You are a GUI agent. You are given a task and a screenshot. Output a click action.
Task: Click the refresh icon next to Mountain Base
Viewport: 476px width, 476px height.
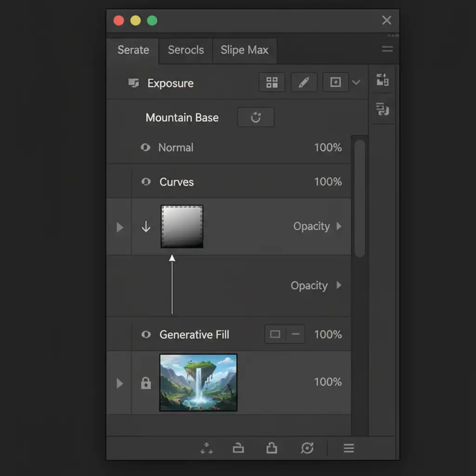coord(256,118)
